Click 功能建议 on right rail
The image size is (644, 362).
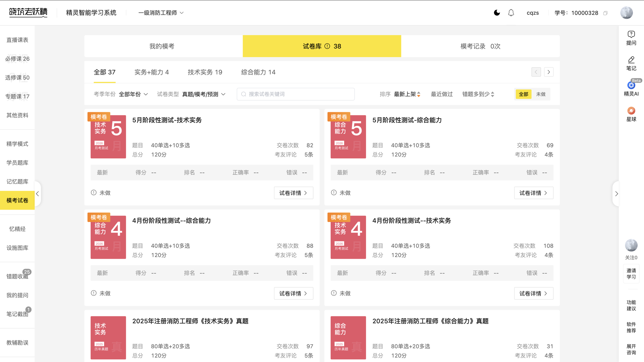[x=631, y=305]
